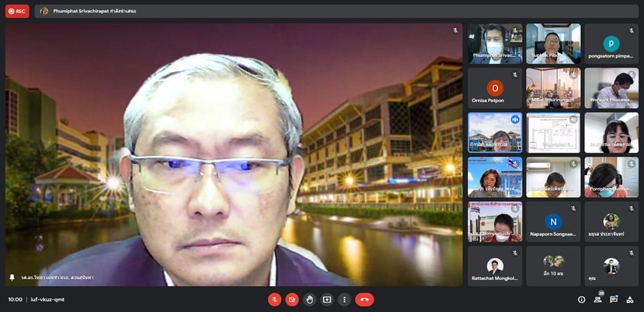Click the Present now screen-share icon
Screen dimensions: 644x312
(327, 300)
